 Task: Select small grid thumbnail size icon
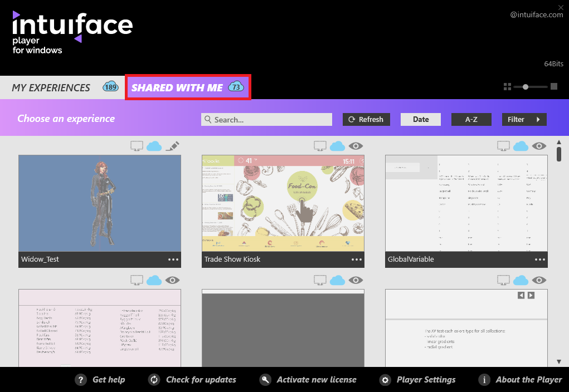tap(507, 87)
